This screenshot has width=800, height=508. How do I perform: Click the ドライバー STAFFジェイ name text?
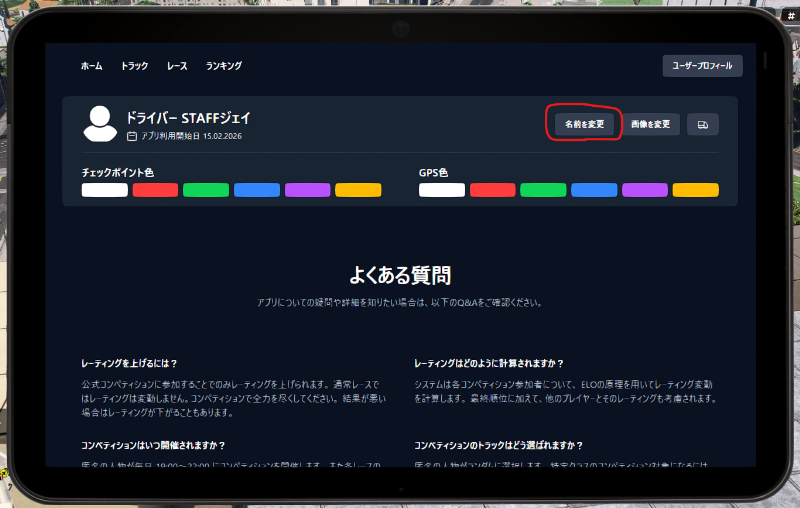[188, 118]
